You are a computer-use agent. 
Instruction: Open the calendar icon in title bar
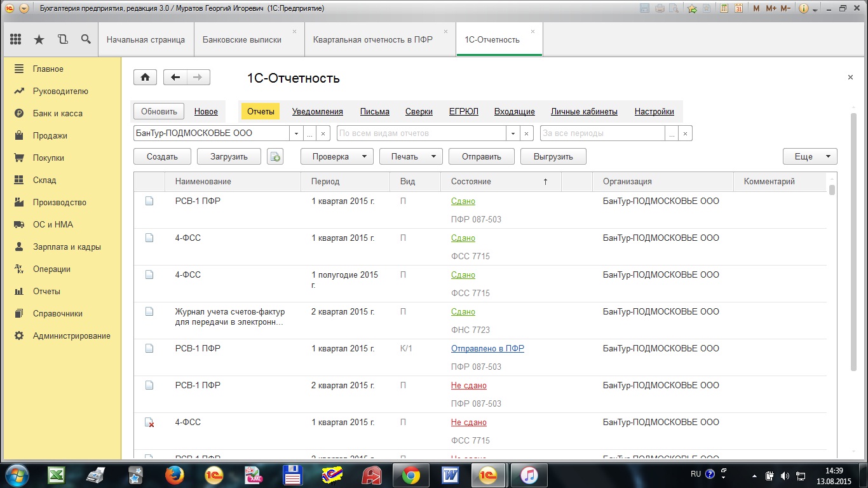coord(738,8)
